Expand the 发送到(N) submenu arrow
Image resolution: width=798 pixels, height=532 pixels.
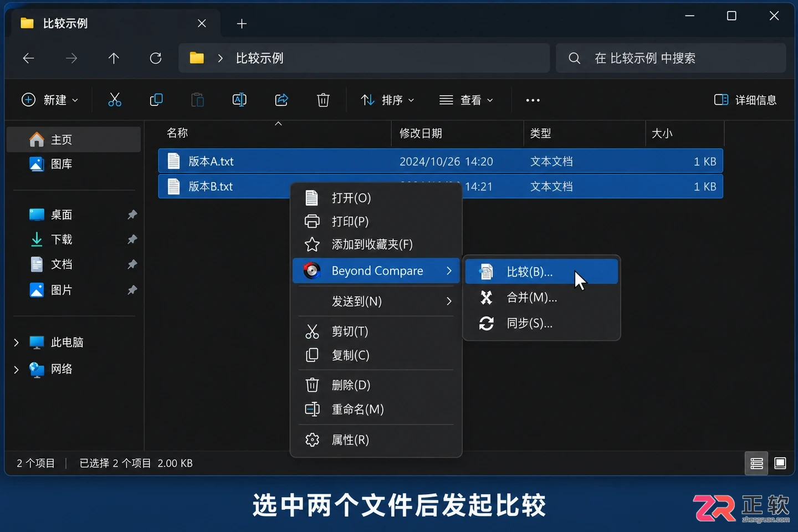click(x=449, y=301)
